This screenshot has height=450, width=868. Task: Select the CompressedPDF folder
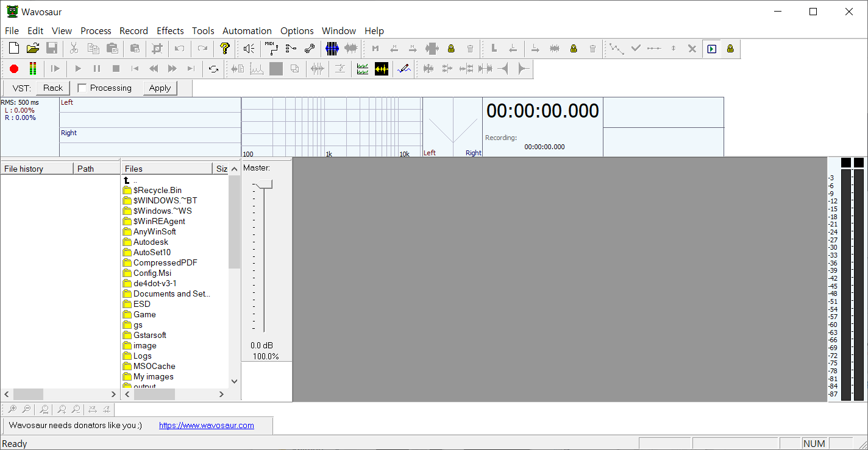click(160, 263)
